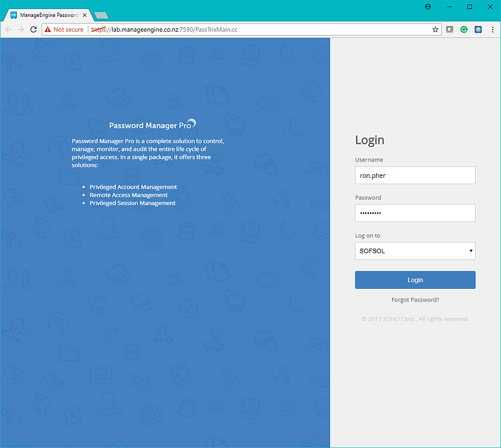Click the address bar URL
Screen dimensions: 501x448
pos(164,30)
